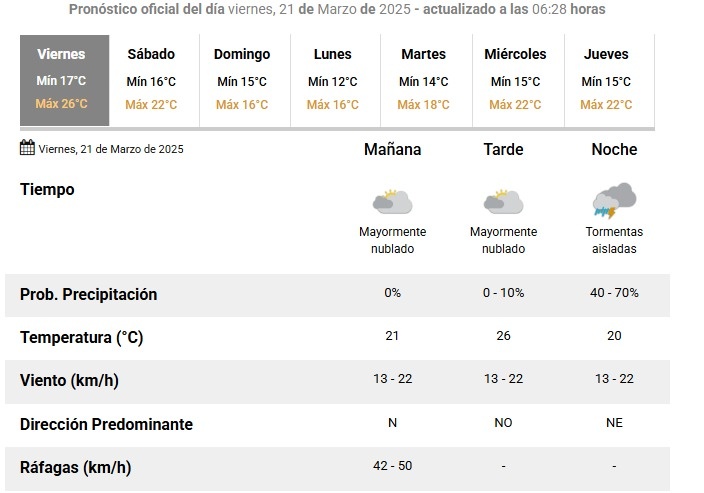Screen dimensions: 704x493
Task: Click the Noche isolated storms icon
Action: 614,200
